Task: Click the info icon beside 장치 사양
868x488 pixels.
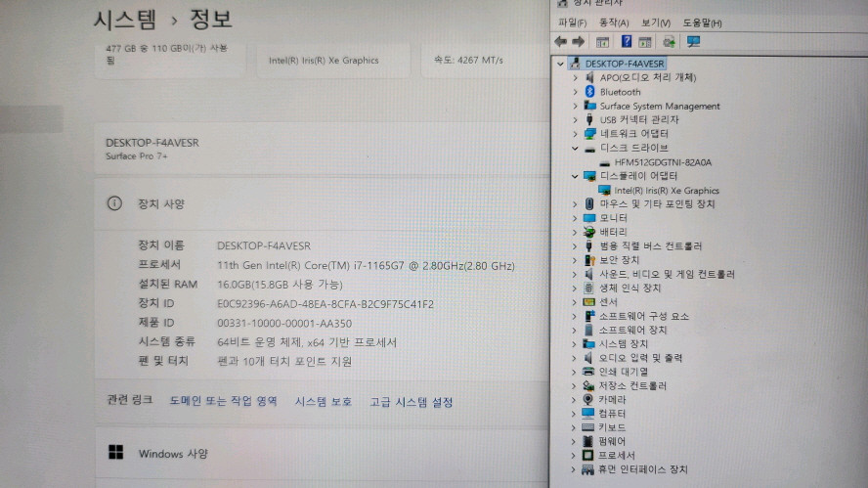Action: pos(114,203)
